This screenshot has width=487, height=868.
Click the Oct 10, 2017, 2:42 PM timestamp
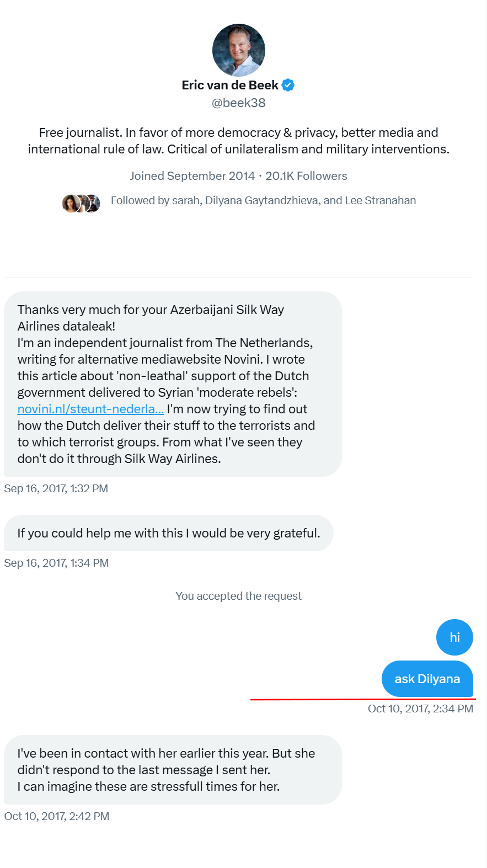[x=57, y=816]
